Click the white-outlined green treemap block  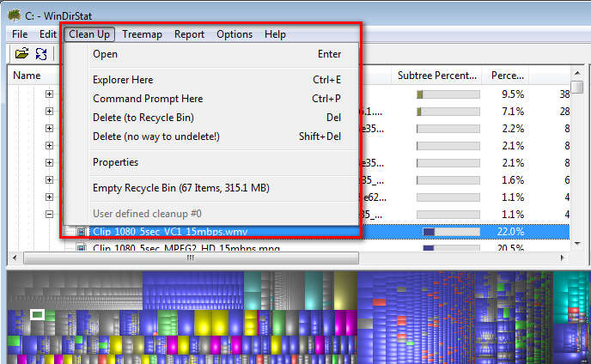(x=37, y=314)
